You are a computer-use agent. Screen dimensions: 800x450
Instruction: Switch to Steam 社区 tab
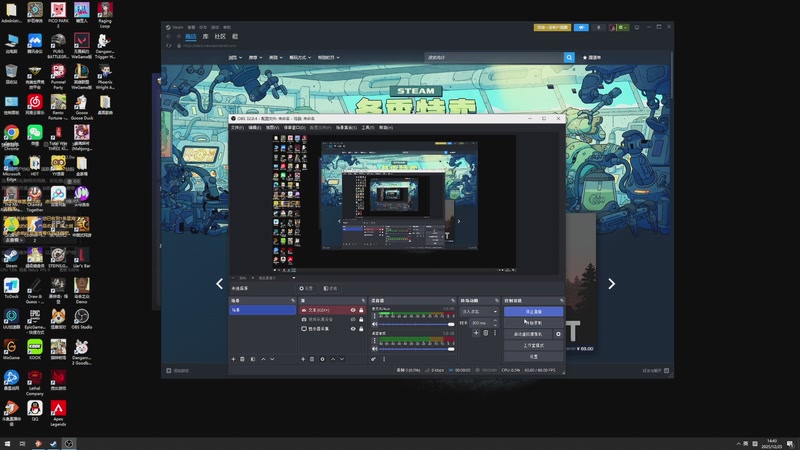(220, 37)
